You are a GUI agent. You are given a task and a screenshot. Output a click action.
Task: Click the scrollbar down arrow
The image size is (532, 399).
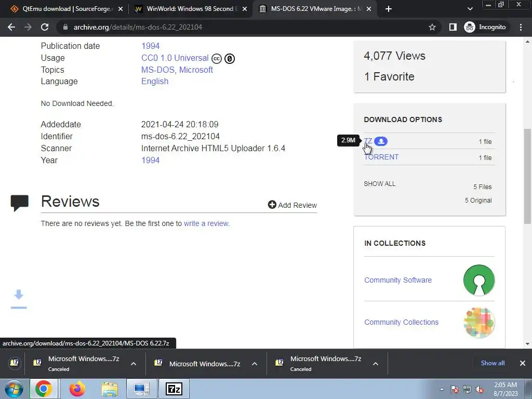pos(527,344)
